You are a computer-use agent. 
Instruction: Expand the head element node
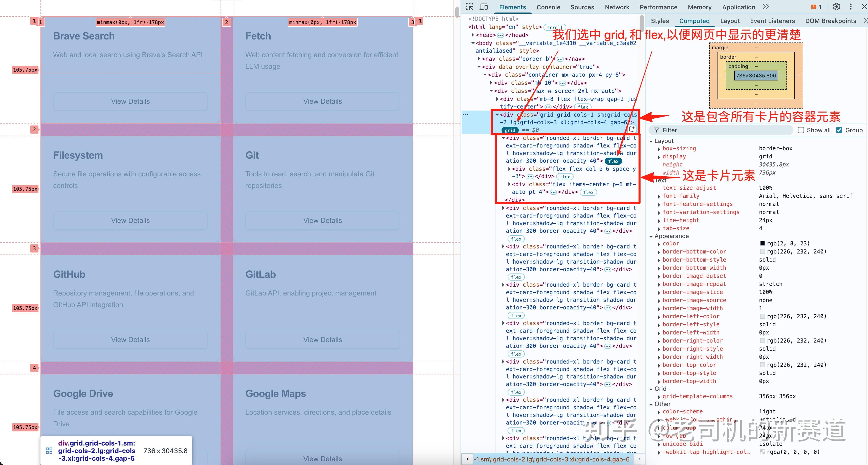(473, 35)
